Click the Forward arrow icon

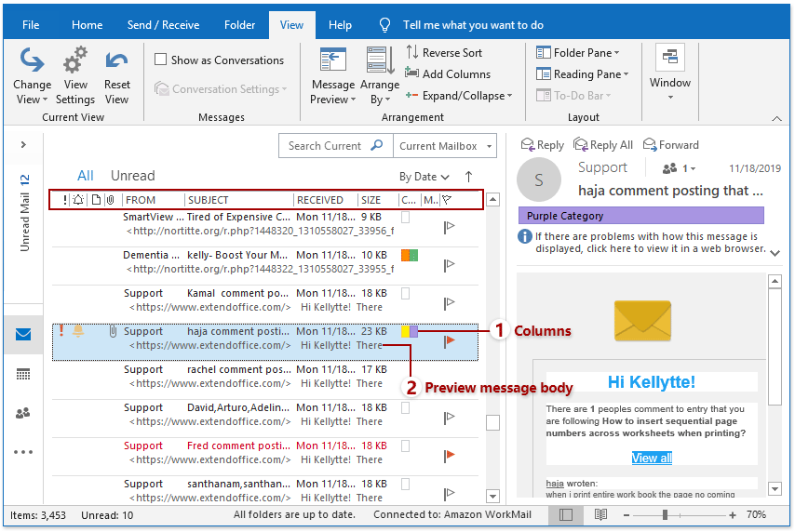[x=650, y=145]
